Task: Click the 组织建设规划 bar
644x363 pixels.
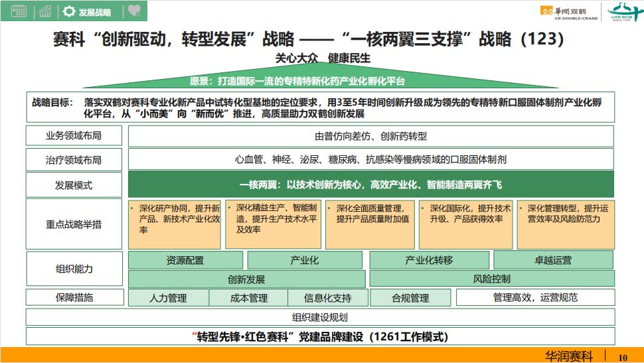Action: [x=320, y=317]
